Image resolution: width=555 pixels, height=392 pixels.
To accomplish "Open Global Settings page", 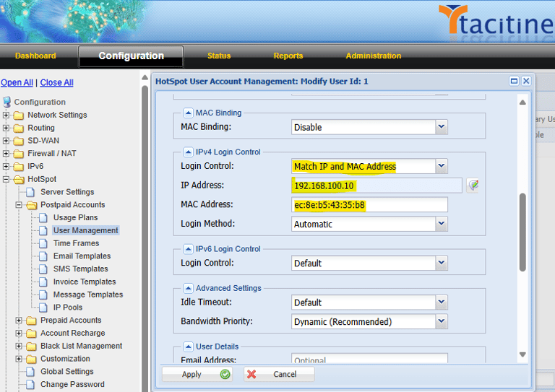I will point(67,372).
